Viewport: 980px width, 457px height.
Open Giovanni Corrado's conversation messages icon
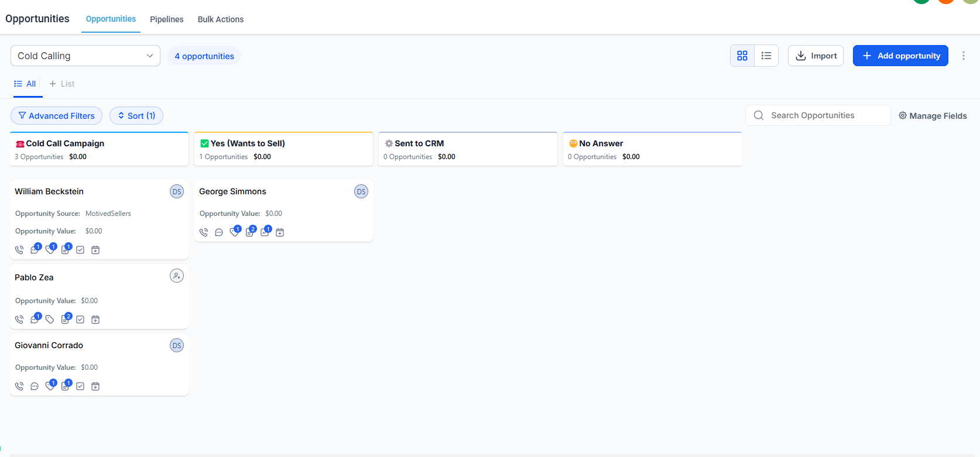coord(35,386)
